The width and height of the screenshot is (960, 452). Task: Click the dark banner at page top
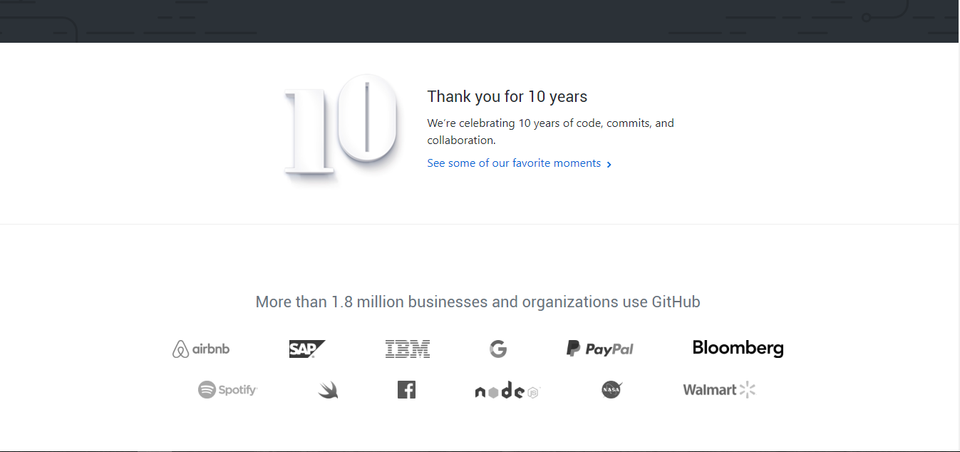coord(480,20)
